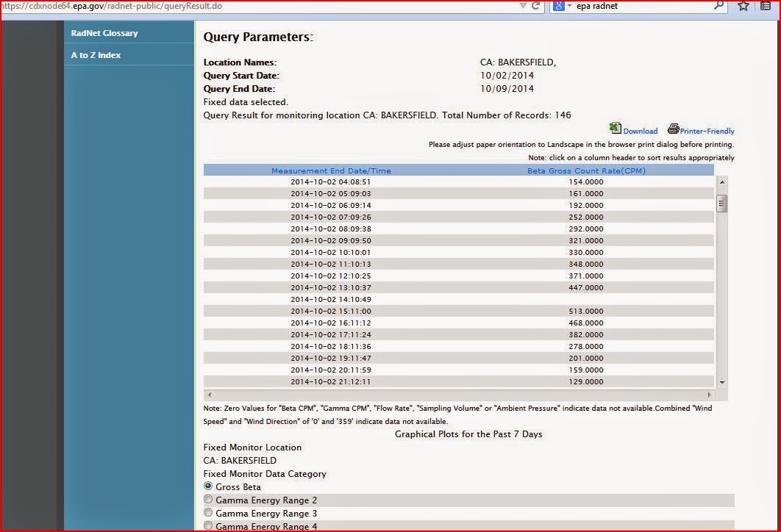Select Gamma Energy Range 2 option
The width and height of the screenshot is (781, 532).
coord(208,499)
